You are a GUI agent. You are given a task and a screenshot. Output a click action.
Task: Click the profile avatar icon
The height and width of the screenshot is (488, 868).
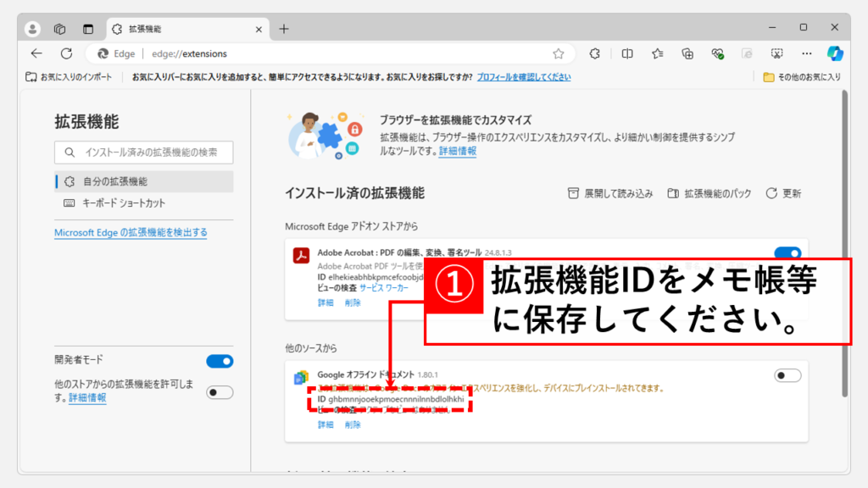click(x=33, y=28)
